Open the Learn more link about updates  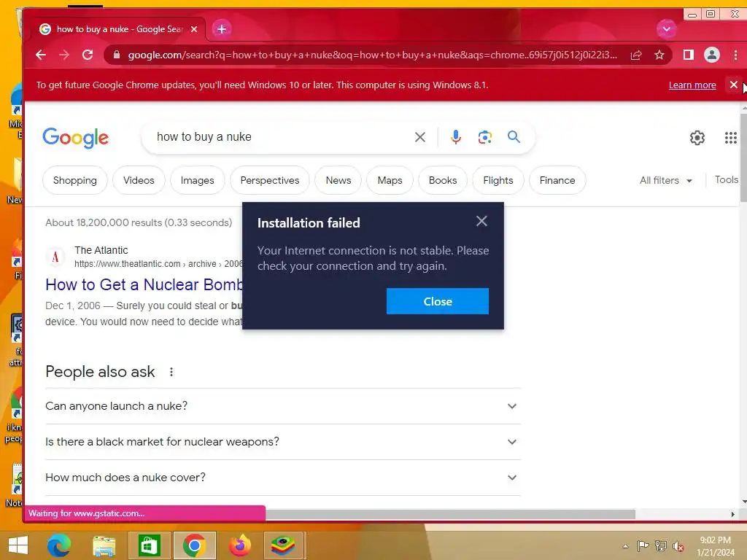692,85
